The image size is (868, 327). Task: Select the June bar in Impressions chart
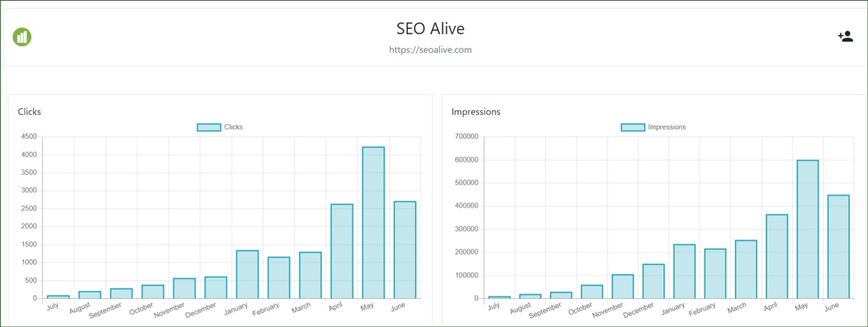coord(838,247)
